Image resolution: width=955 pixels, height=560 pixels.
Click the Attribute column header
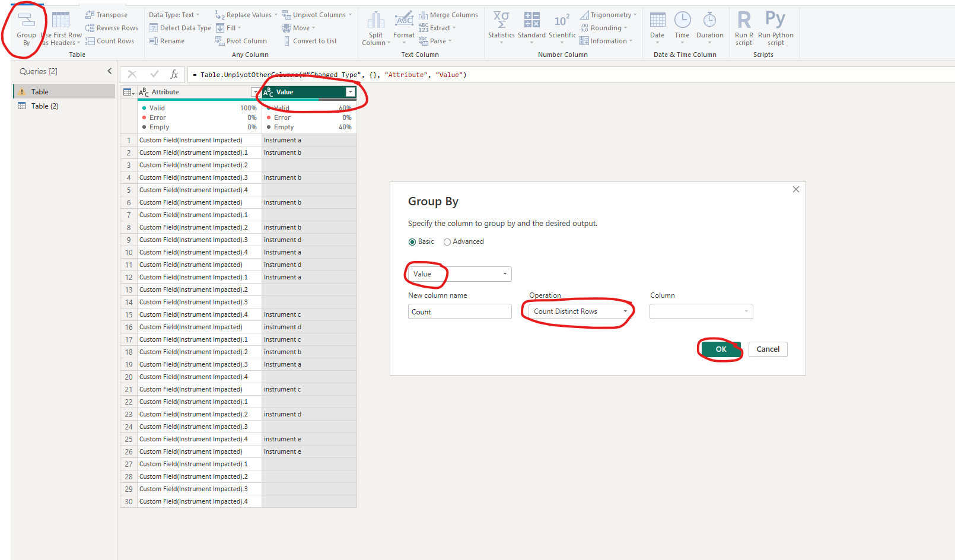click(199, 92)
